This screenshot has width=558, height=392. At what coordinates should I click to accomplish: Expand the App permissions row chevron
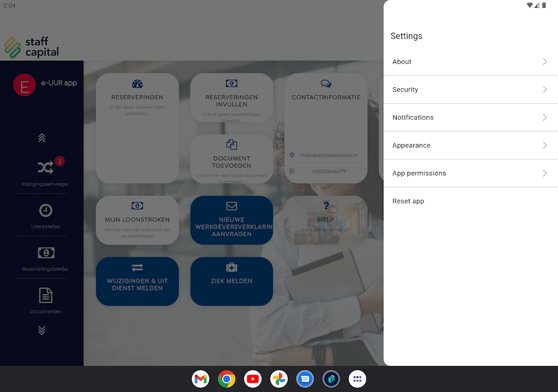[544, 173]
